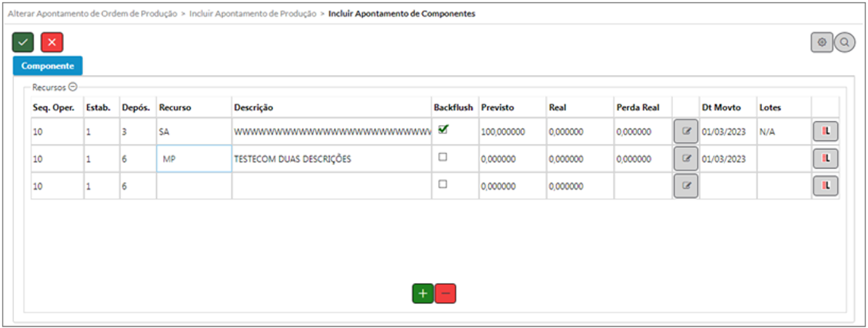Viewport: 868px width, 328px height.
Task: Check Backflush for the empty third row
Action: pyautogui.click(x=443, y=184)
